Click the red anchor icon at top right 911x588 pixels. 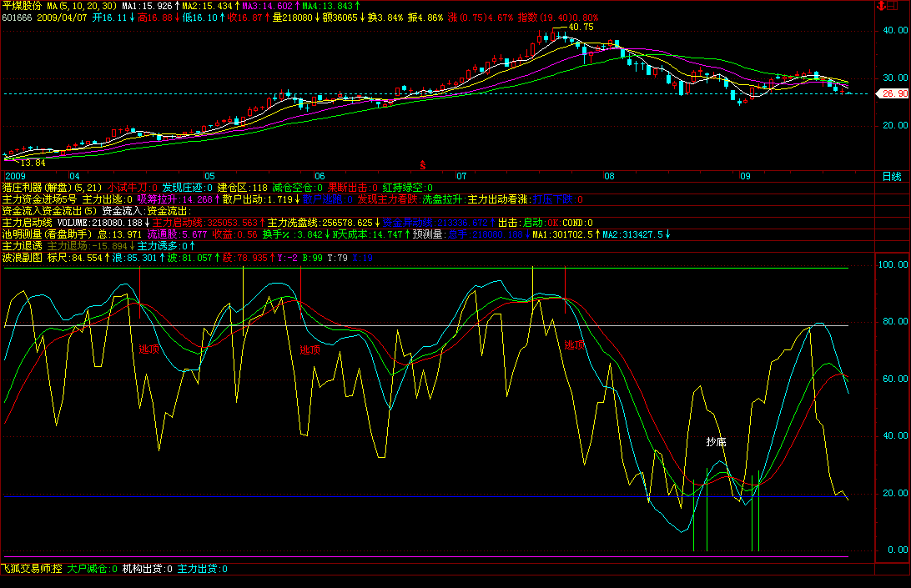click(x=881, y=6)
